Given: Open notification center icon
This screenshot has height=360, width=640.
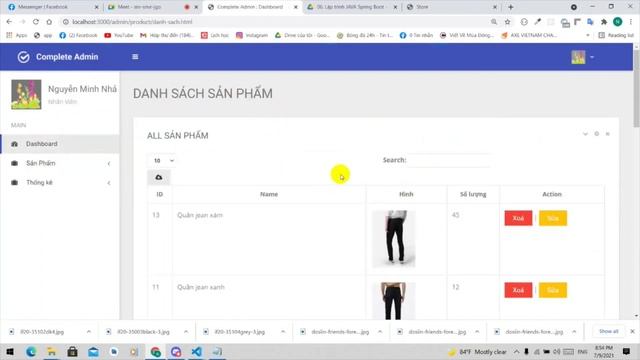Looking at the screenshot, I should click(626, 351).
